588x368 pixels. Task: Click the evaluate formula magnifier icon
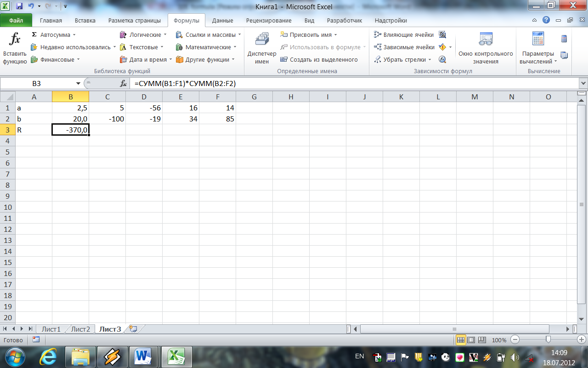(x=442, y=59)
